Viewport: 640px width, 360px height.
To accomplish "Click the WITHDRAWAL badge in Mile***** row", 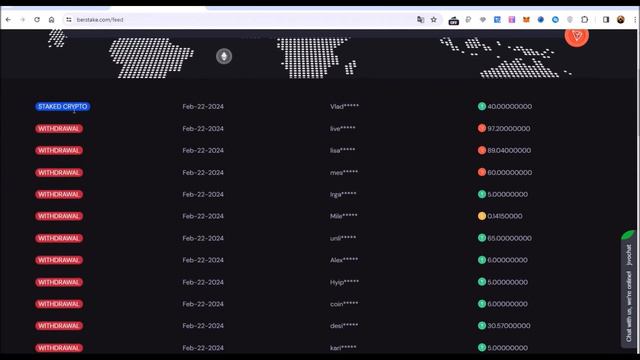I will [59, 216].
